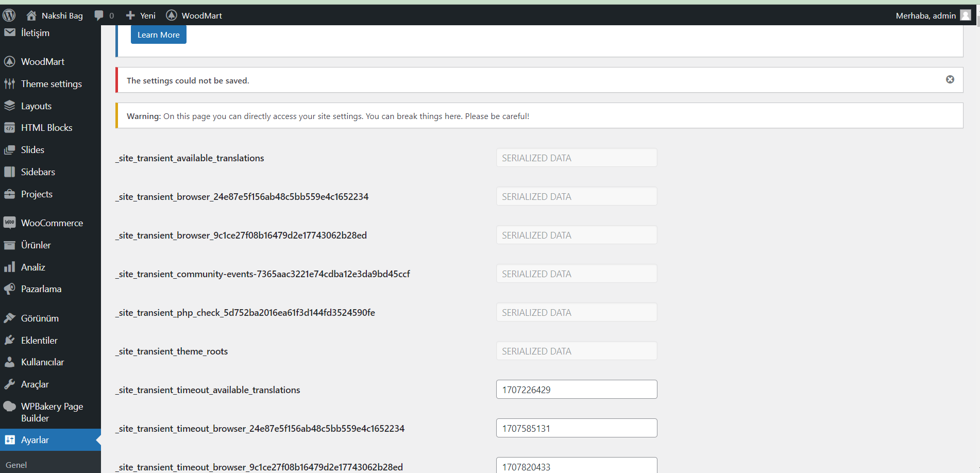This screenshot has width=980, height=473.
Task: Click the Eklentiler plug icon
Action: (x=10, y=340)
